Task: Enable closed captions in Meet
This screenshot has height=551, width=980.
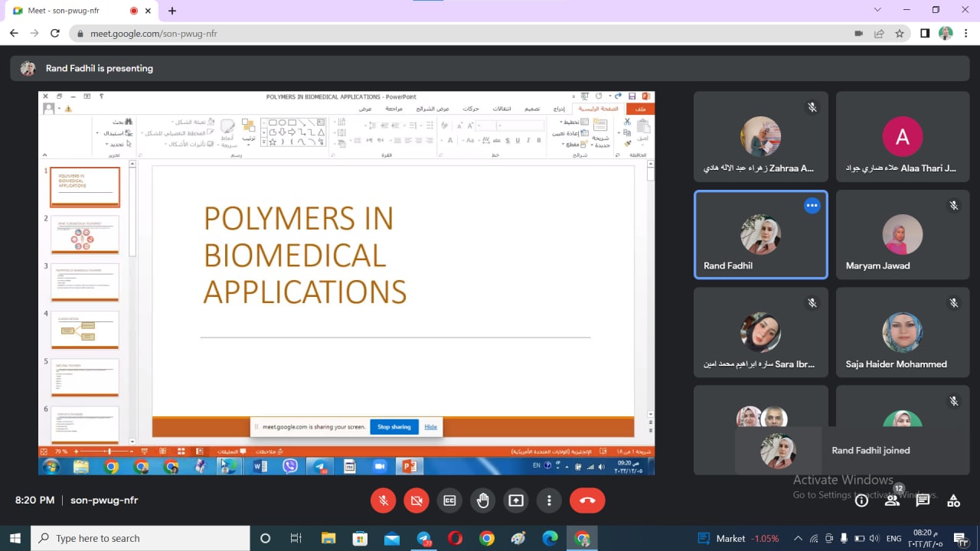Action: [x=449, y=500]
